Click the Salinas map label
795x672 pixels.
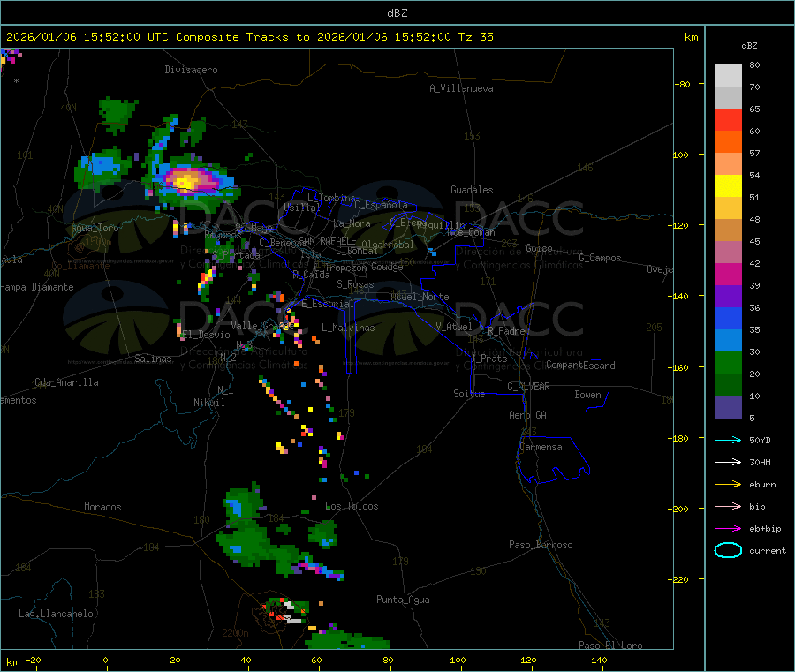coord(153,359)
